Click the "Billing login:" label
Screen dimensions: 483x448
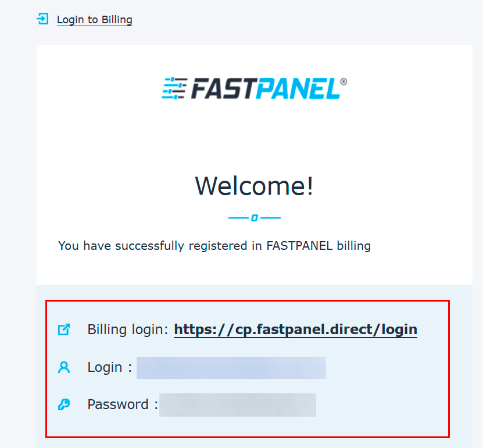pyautogui.click(x=128, y=330)
